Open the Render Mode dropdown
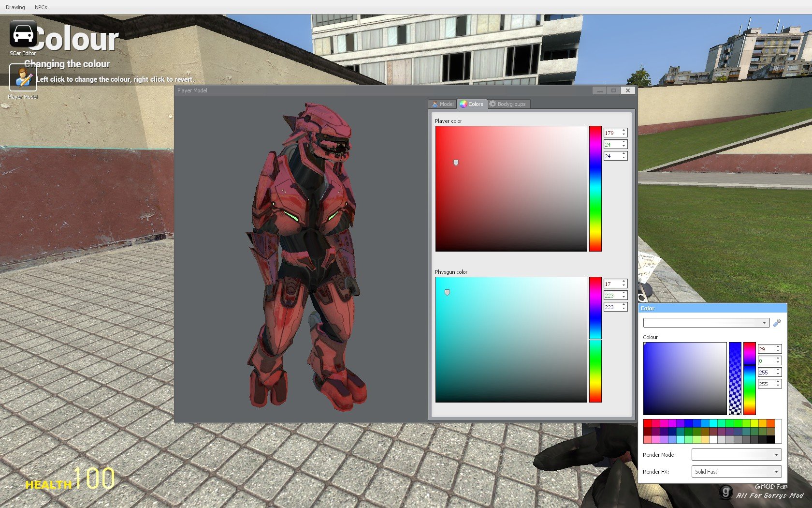Screen dimensions: 812x508 click(737, 455)
